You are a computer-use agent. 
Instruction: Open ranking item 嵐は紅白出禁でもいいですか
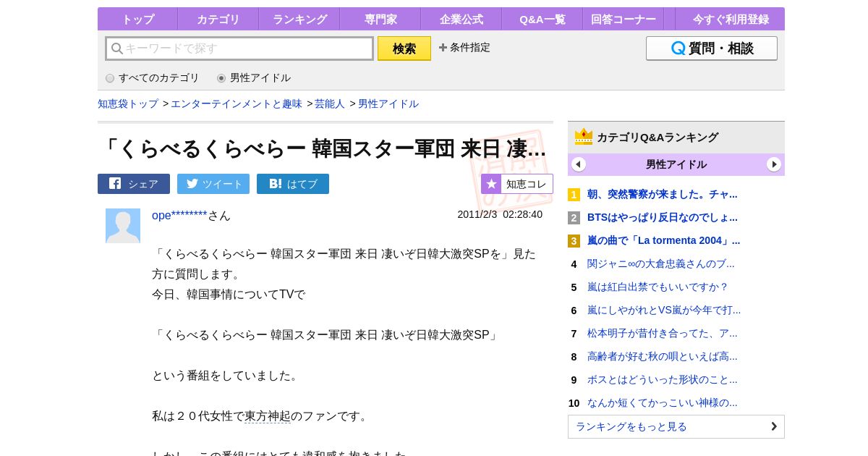coord(658,287)
